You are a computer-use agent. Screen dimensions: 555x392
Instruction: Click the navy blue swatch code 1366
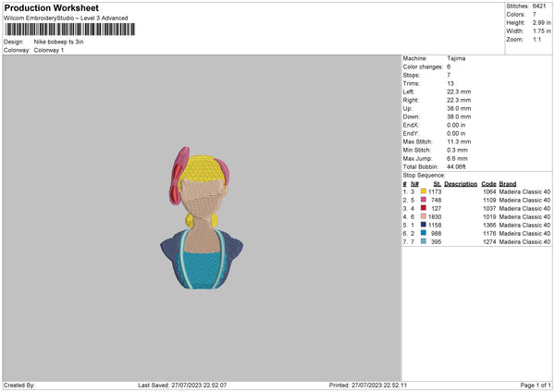pos(424,225)
